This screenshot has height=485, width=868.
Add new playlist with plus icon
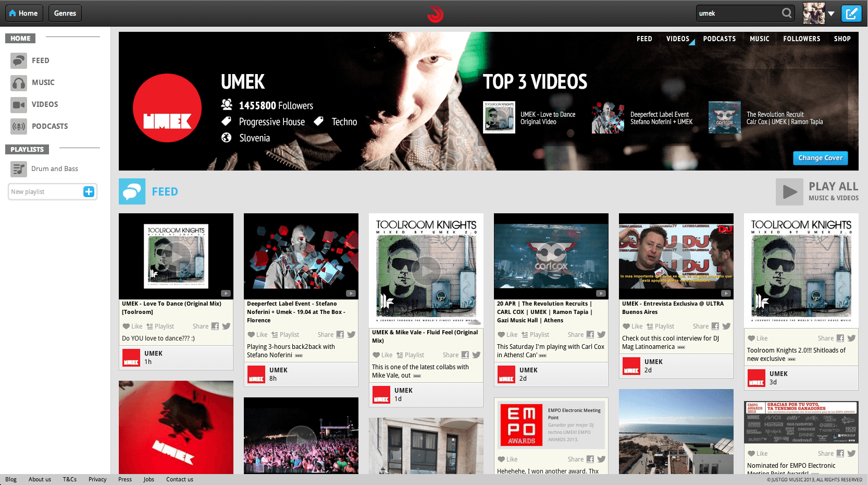pos(89,192)
